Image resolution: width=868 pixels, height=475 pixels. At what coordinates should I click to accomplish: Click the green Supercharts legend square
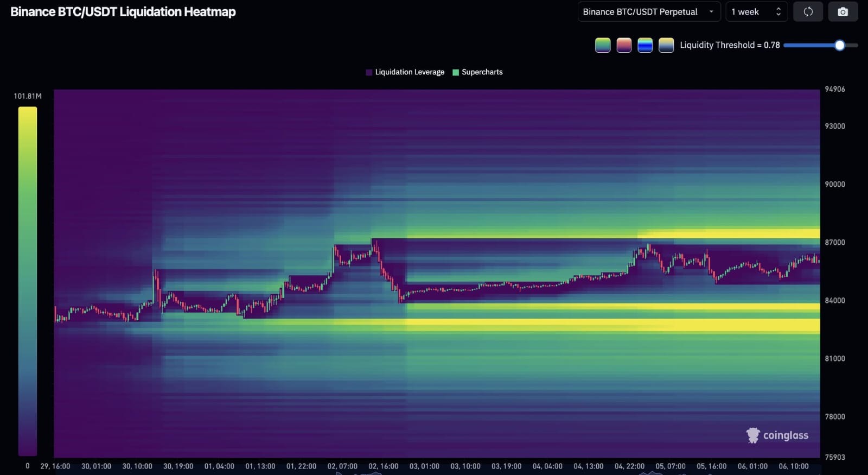point(456,72)
